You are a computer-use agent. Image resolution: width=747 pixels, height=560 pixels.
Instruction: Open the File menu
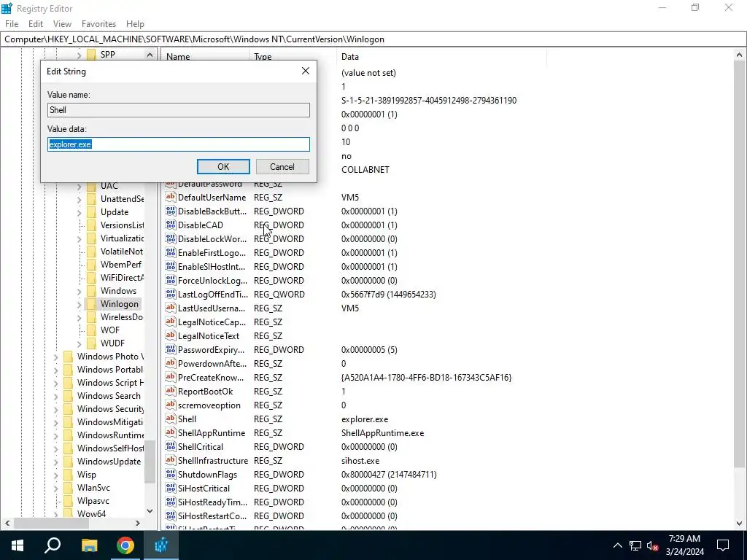(x=12, y=24)
